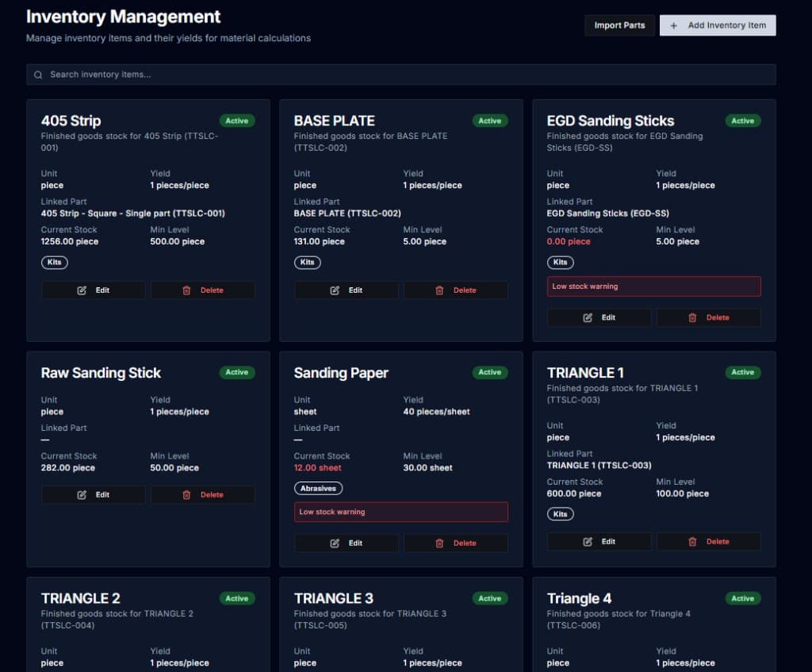Click the Inventory Management heading
The image size is (812, 672).
123,17
